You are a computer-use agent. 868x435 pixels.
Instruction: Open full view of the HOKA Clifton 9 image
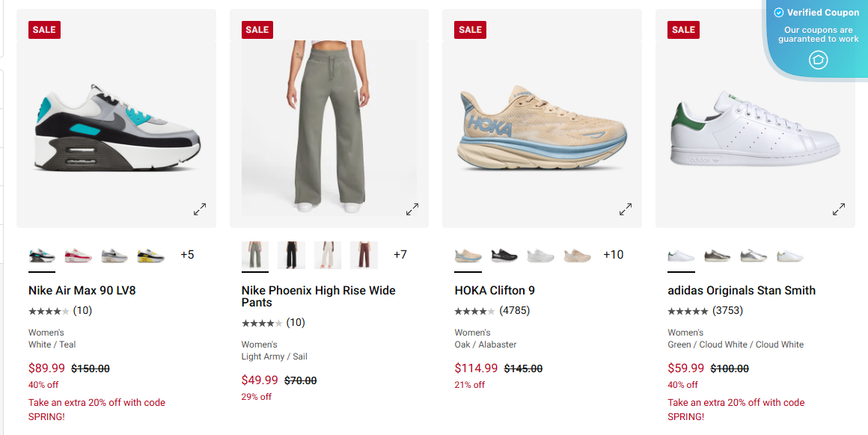(x=626, y=209)
